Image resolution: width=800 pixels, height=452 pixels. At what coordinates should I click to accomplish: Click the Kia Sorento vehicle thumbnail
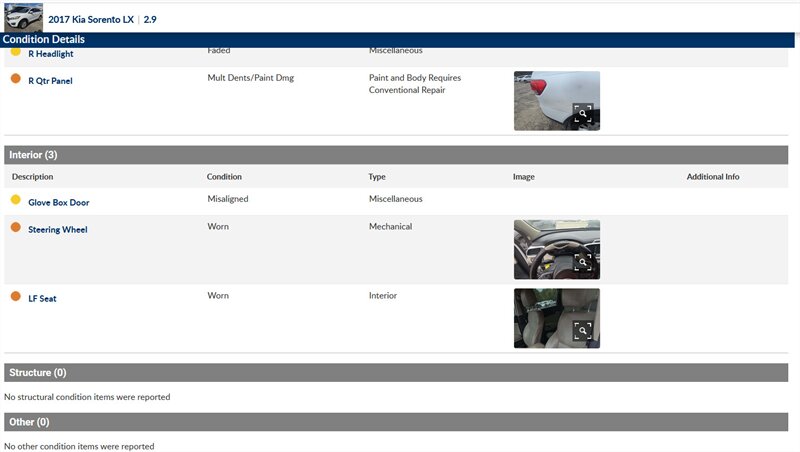24,18
